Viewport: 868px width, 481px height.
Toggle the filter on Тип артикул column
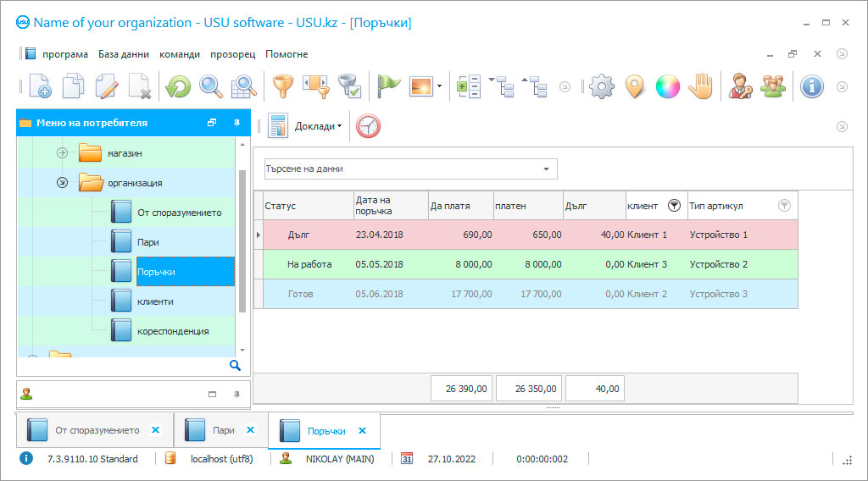coord(784,205)
